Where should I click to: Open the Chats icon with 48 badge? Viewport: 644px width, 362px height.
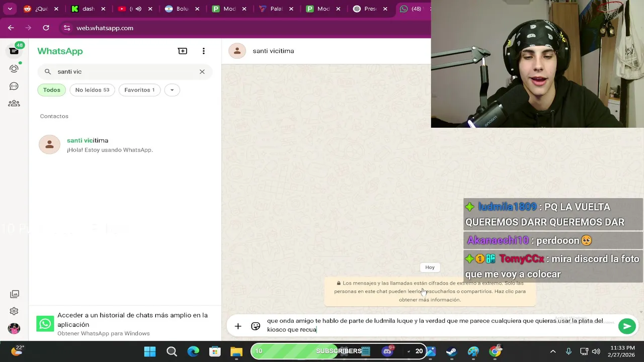[x=14, y=51]
